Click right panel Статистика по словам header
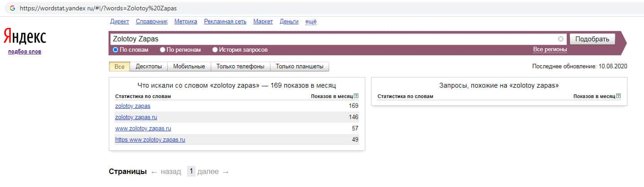 point(405,96)
